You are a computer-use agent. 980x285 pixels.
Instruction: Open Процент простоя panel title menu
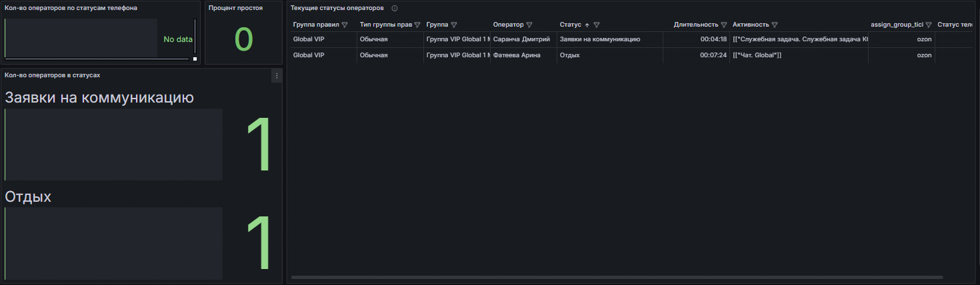pyautogui.click(x=235, y=8)
